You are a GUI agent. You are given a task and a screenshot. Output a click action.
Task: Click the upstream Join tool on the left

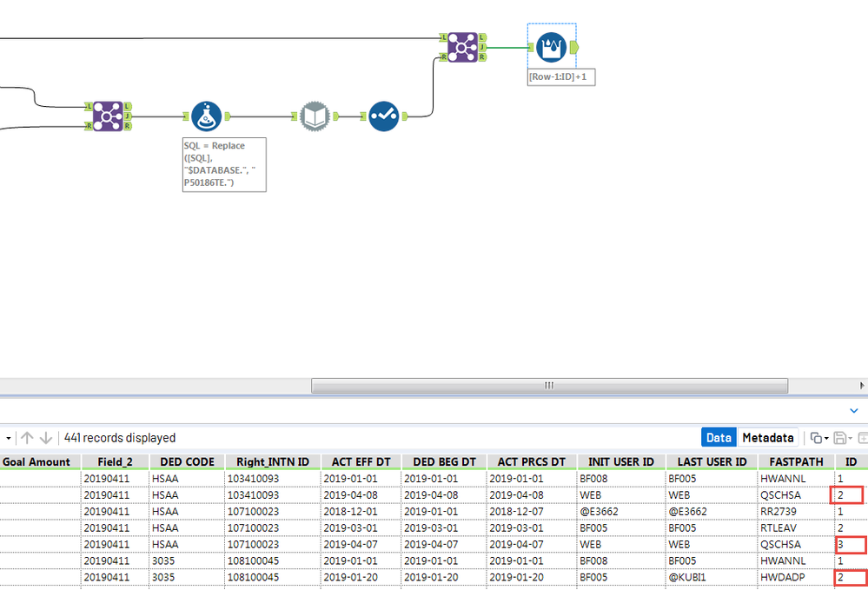(108, 116)
